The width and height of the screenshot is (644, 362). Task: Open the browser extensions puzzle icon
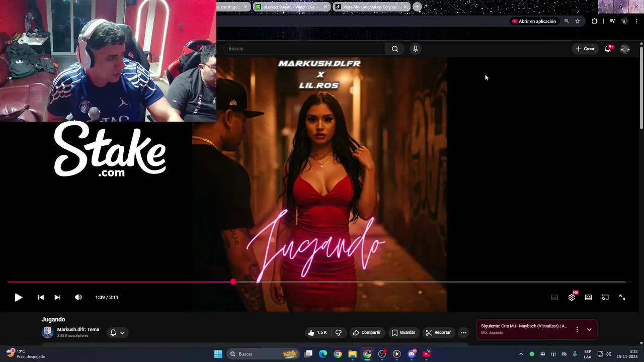coord(595,21)
